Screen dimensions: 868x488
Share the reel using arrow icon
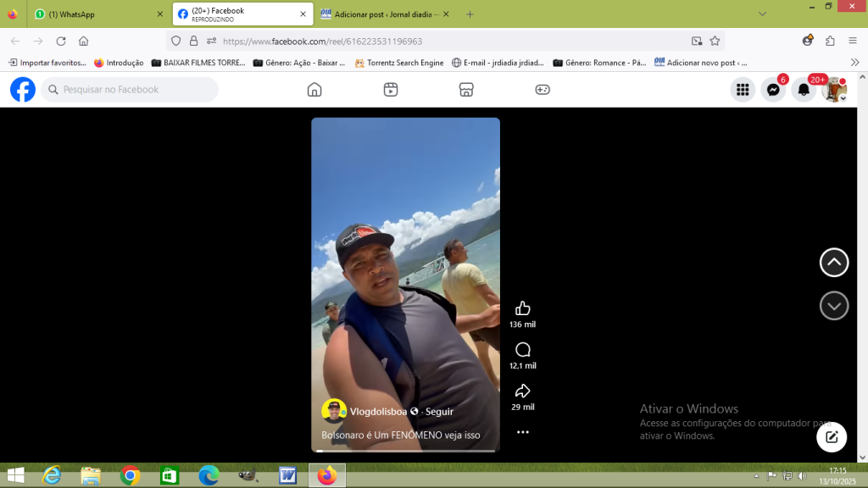pos(523,391)
